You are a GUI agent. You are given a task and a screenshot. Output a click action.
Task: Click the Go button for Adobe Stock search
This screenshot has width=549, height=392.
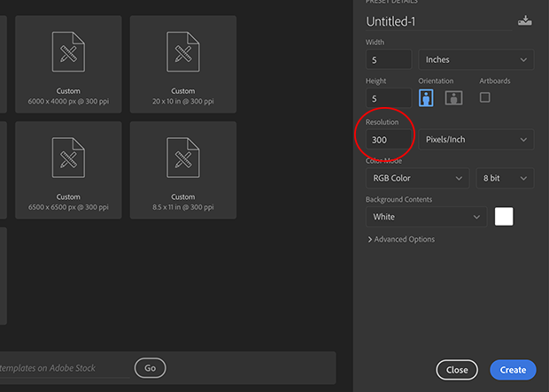pos(151,368)
